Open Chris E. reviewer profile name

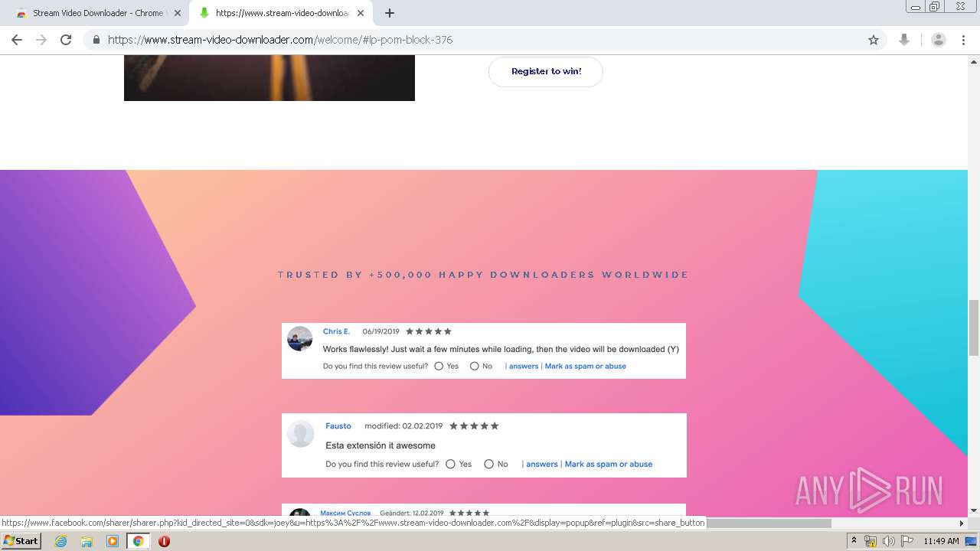coord(336,331)
